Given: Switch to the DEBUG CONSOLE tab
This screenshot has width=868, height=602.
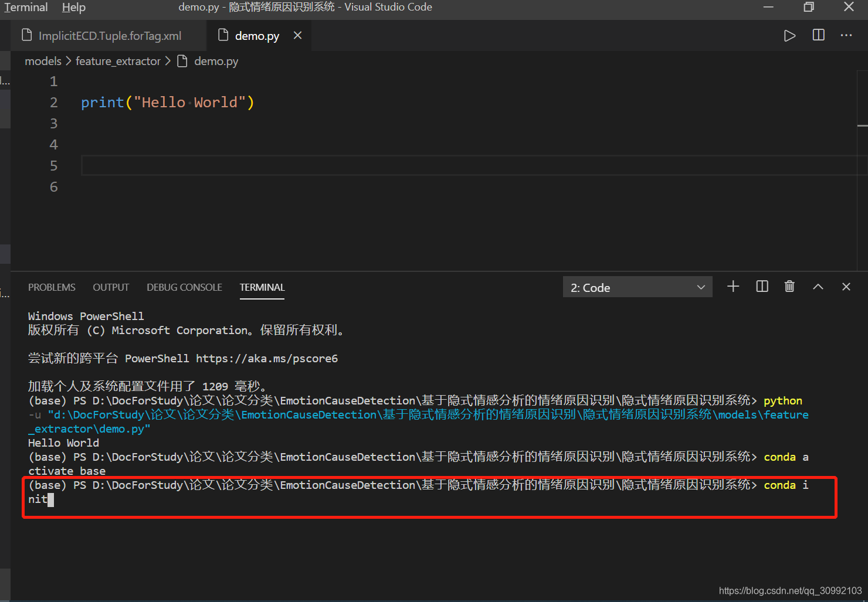Looking at the screenshot, I should pyautogui.click(x=184, y=287).
